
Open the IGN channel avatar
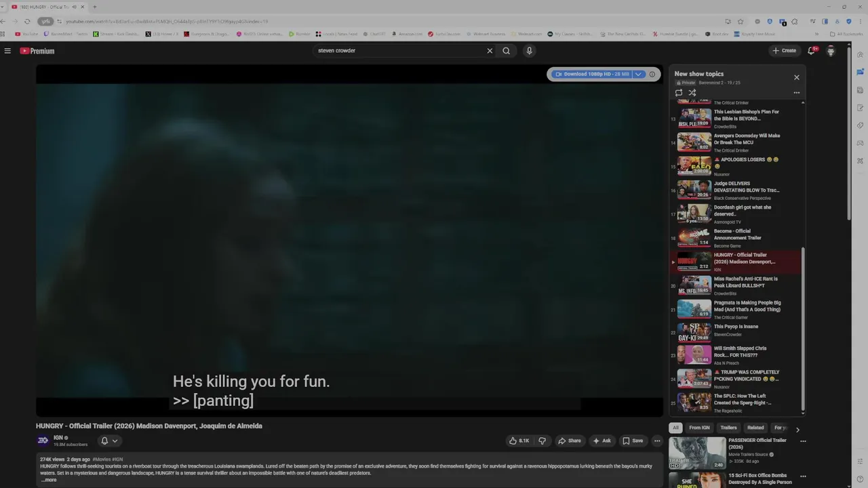coord(43,441)
